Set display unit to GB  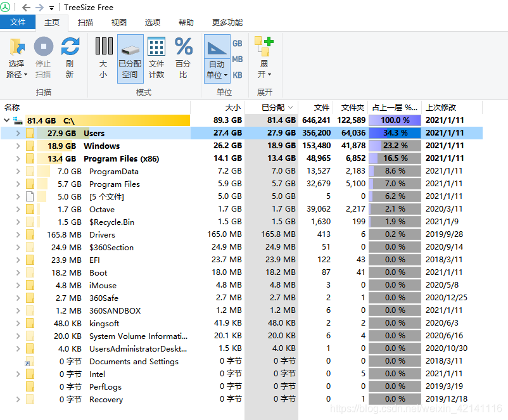[237, 43]
